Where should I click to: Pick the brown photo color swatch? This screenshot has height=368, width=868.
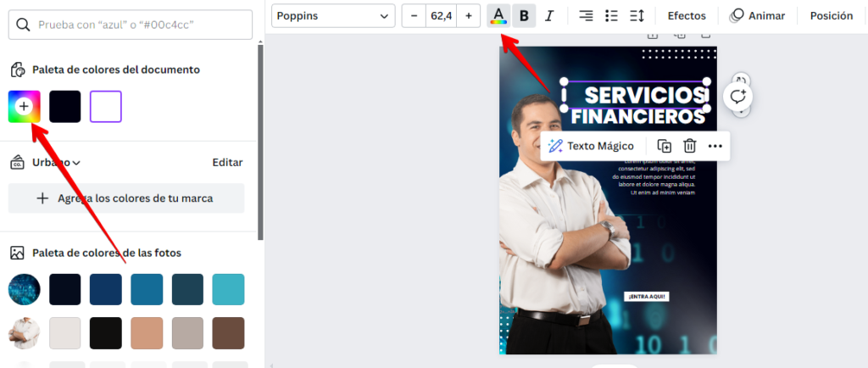click(x=228, y=333)
